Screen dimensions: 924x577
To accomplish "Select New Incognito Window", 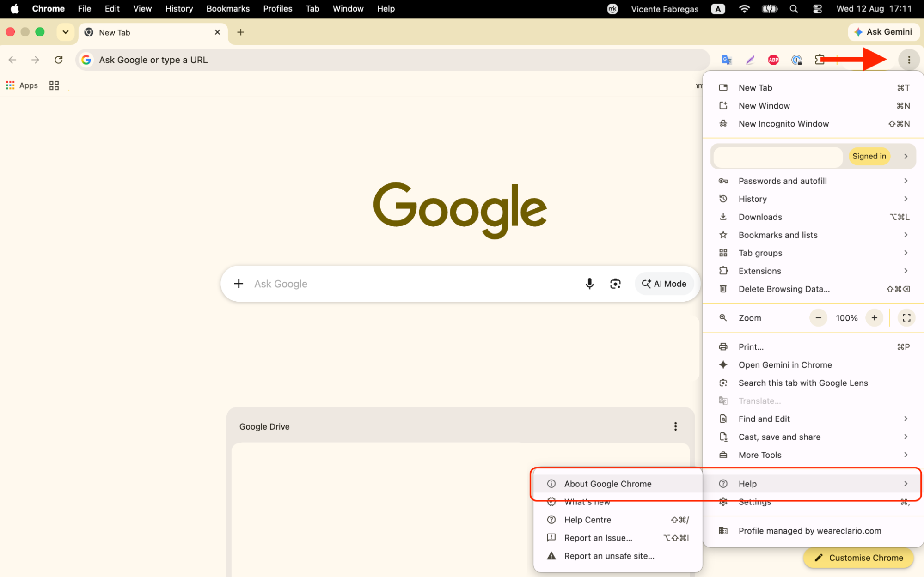I will point(813,124).
